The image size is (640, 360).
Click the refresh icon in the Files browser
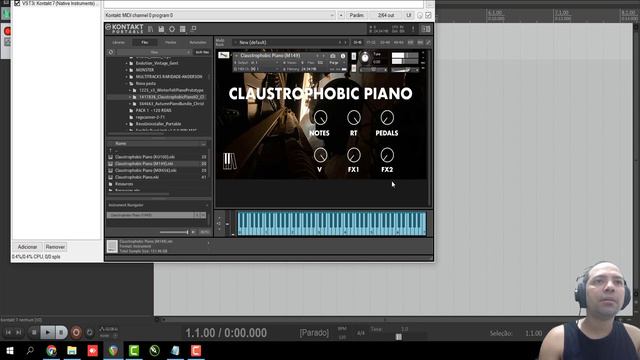coord(111,52)
